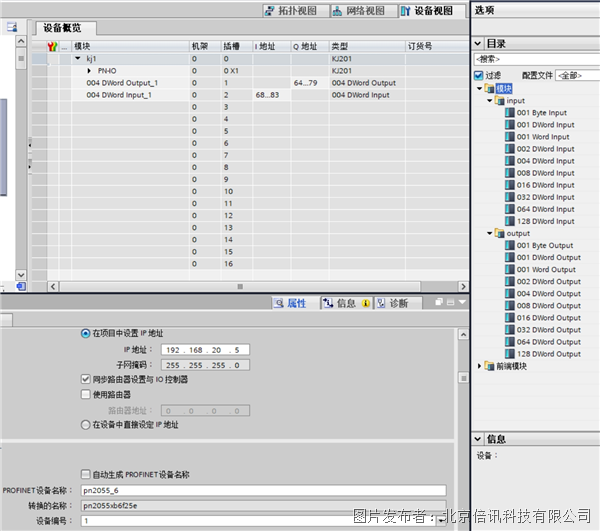
Task: Enable 自动生成 PROFINET 设备名称 checkbox
Action: [86, 474]
